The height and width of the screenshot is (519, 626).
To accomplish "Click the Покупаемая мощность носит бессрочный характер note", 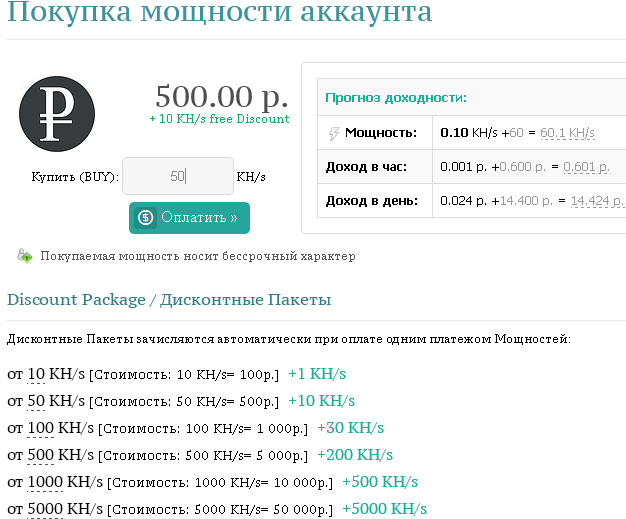I will tap(198, 256).
